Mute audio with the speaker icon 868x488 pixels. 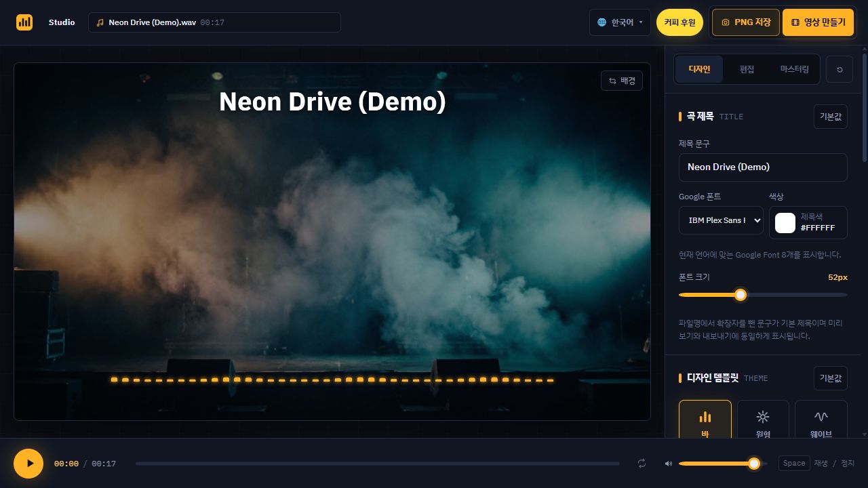point(669,464)
